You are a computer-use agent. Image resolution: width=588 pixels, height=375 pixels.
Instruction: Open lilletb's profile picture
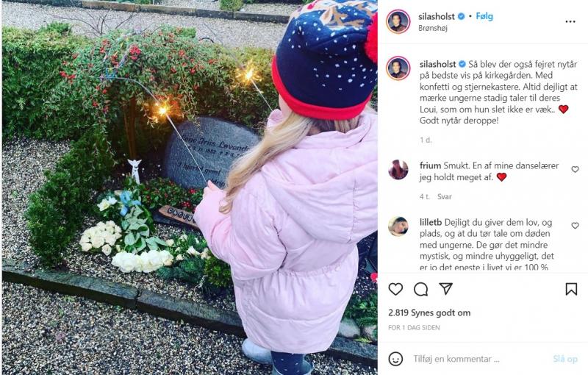pyautogui.click(x=398, y=226)
